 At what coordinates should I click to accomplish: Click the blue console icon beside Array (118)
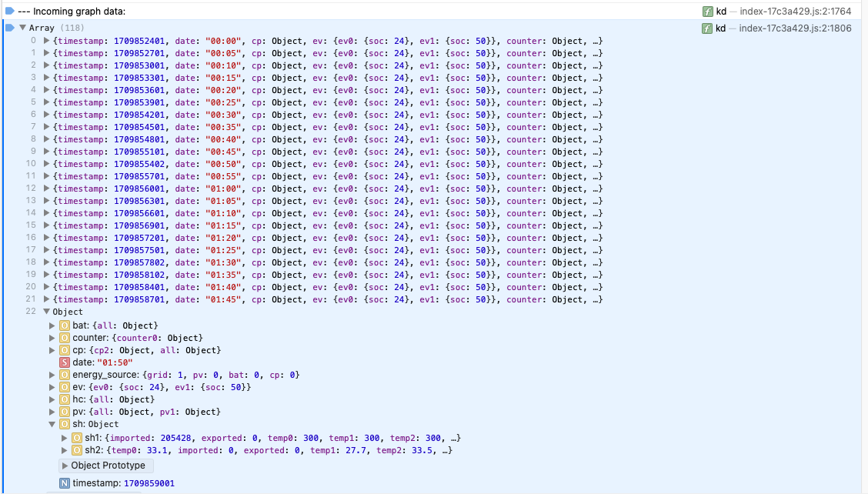coord(10,27)
